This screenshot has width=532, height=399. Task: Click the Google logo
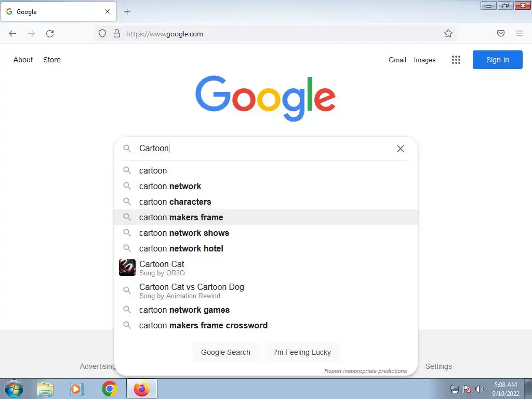pyautogui.click(x=265, y=98)
